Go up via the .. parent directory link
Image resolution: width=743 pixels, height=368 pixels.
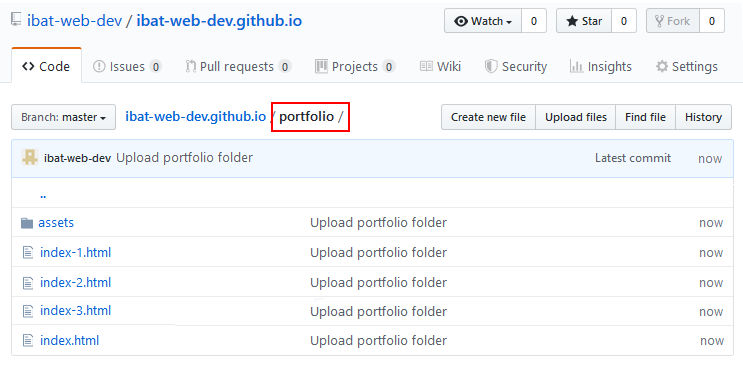coord(43,195)
